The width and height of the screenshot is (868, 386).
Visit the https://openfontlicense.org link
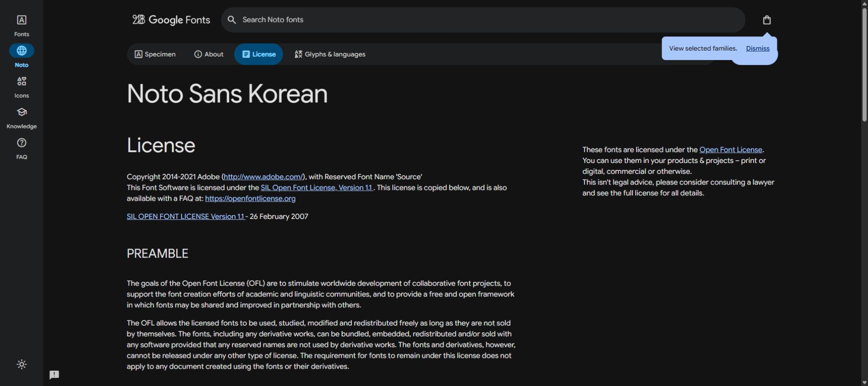coord(250,198)
